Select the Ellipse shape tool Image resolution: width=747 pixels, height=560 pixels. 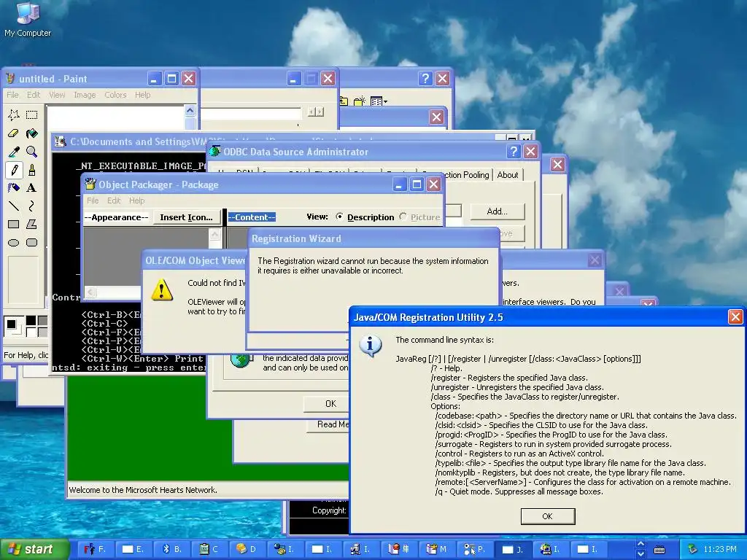[x=14, y=242]
